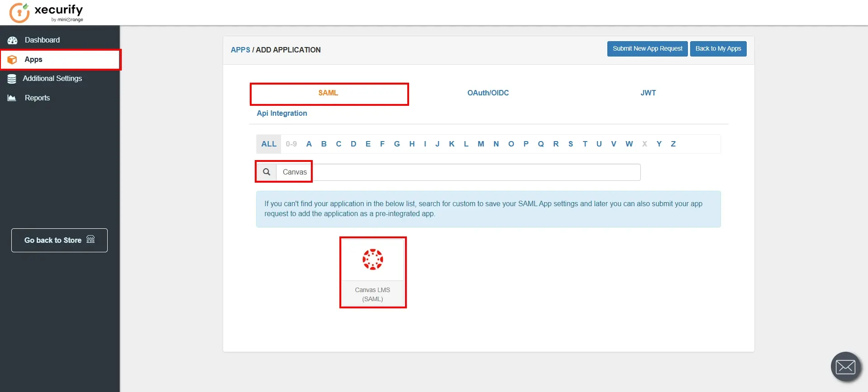Filter apps by letter Z
This screenshot has height=392, width=868.
click(673, 144)
